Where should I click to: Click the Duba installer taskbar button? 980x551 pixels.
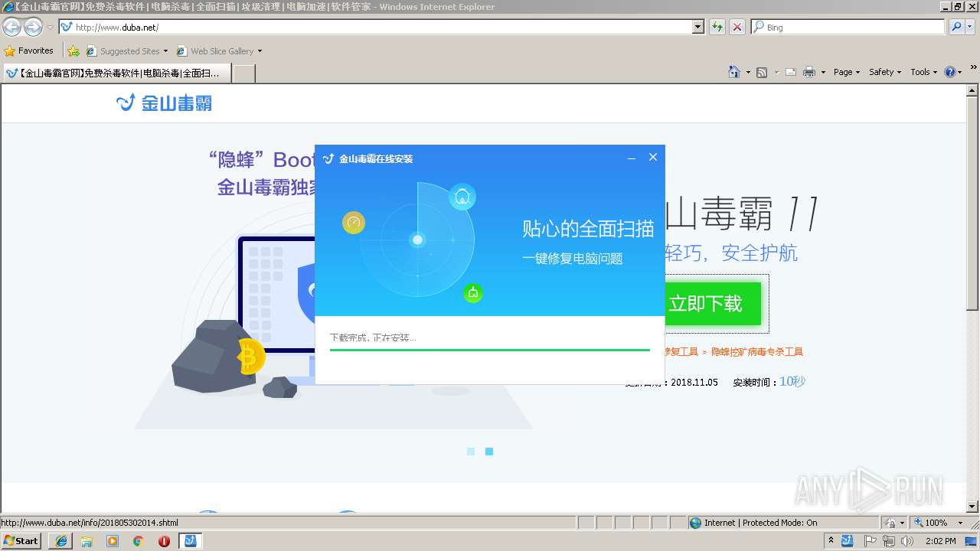click(191, 541)
